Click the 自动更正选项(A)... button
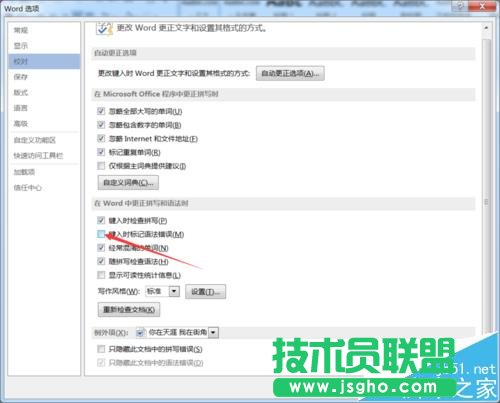Image resolution: width=500 pixels, height=403 pixels. coord(290,73)
